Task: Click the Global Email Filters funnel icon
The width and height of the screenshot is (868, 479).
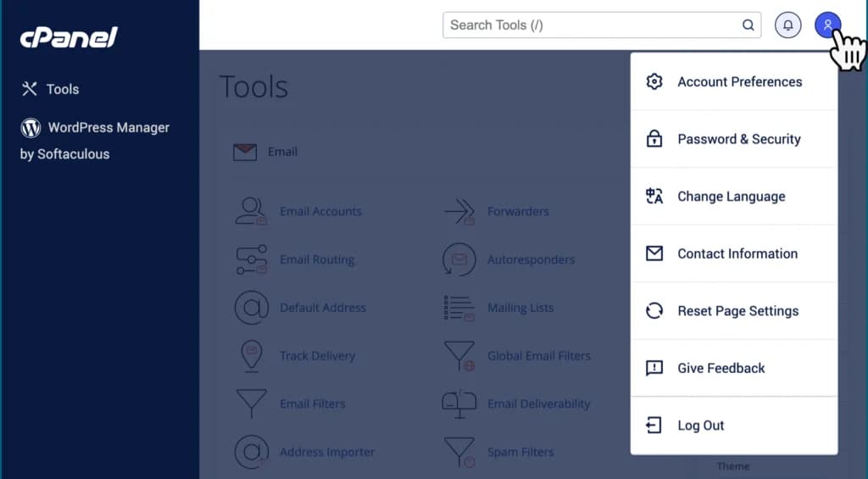Action: pos(459,355)
